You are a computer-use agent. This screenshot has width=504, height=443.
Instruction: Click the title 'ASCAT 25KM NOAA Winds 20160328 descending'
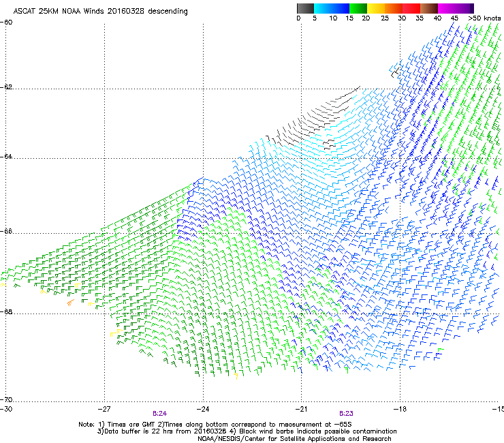[100, 11]
